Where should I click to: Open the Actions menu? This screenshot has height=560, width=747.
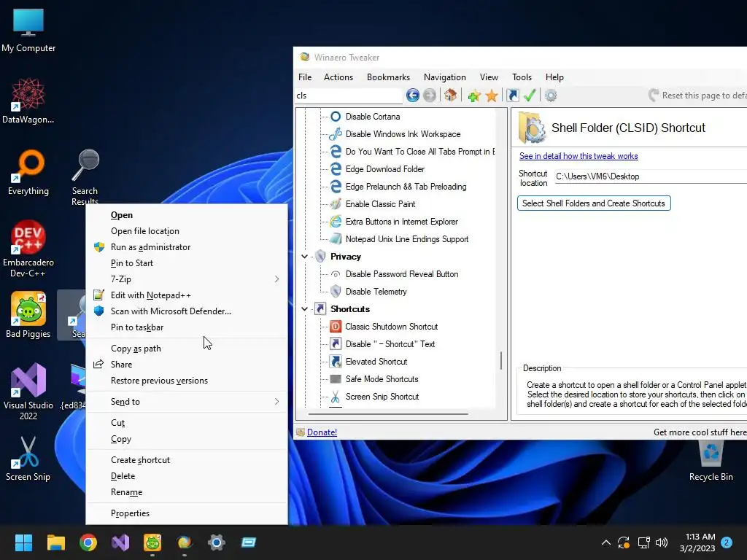pyautogui.click(x=338, y=77)
